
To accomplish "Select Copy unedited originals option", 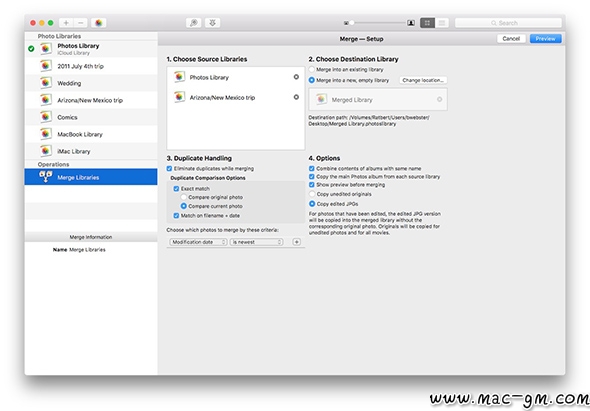I will tap(312, 194).
